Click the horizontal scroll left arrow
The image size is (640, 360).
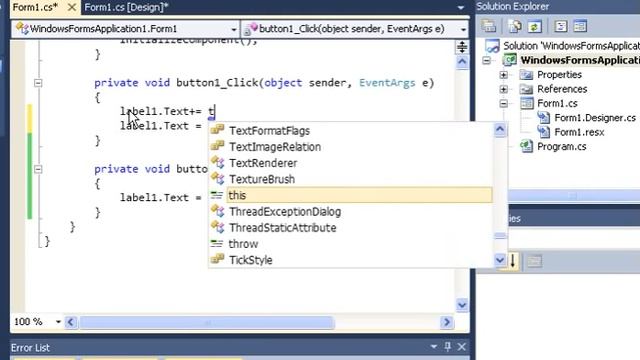pos(71,322)
